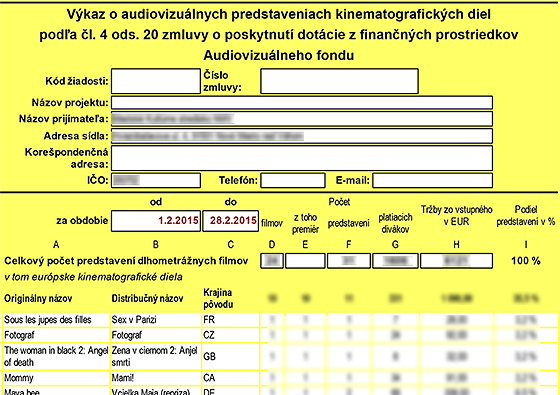Select total screenings cell under column F
This screenshot has height=395, width=560.
pyautogui.click(x=349, y=261)
